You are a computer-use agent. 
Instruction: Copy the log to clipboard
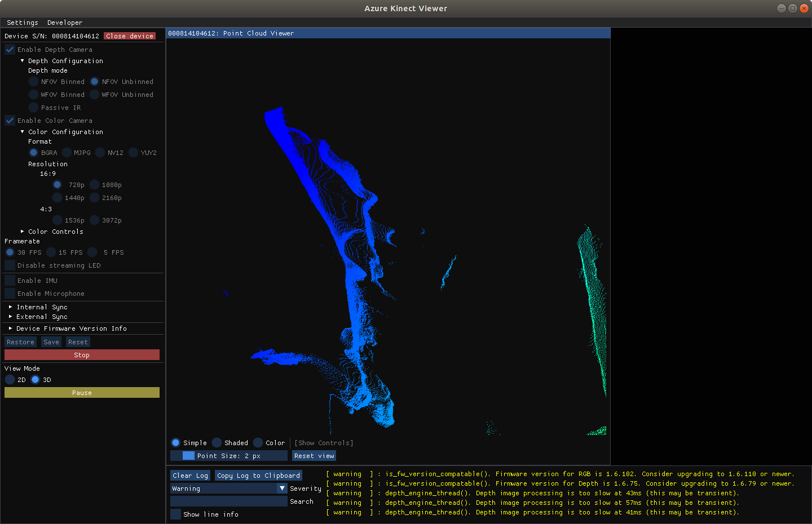click(x=258, y=475)
